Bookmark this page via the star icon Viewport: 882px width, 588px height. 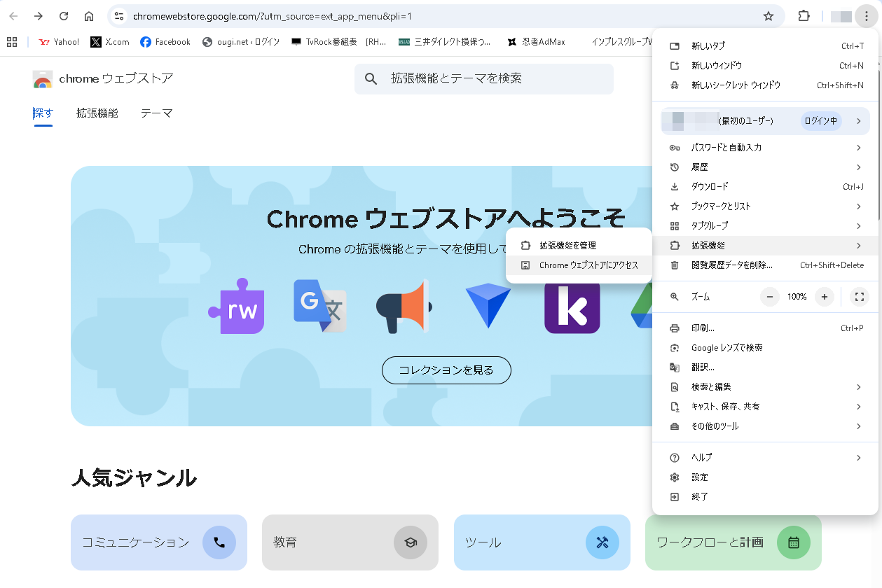(x=768, y=15)
